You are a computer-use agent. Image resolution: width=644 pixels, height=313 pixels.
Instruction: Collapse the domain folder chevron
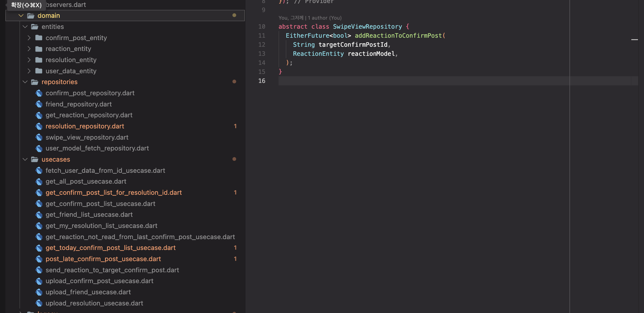pos(21,15)
